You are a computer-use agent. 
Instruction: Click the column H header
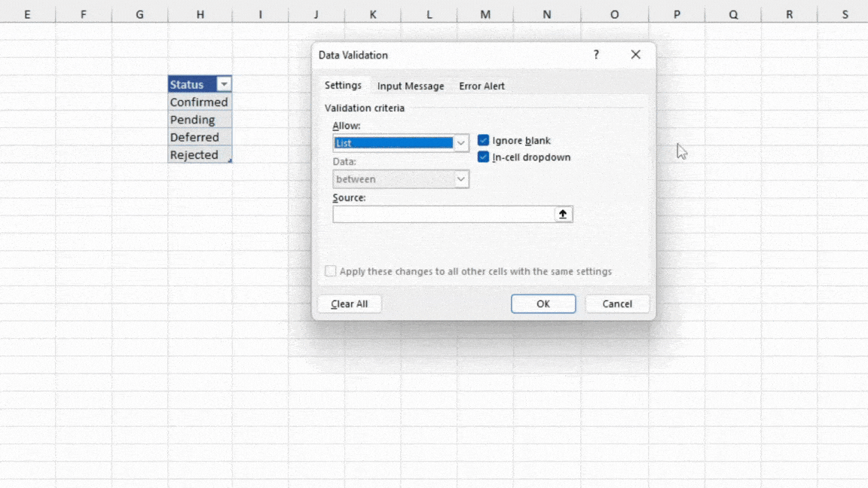pyautogui.click(x=200, y=14)
